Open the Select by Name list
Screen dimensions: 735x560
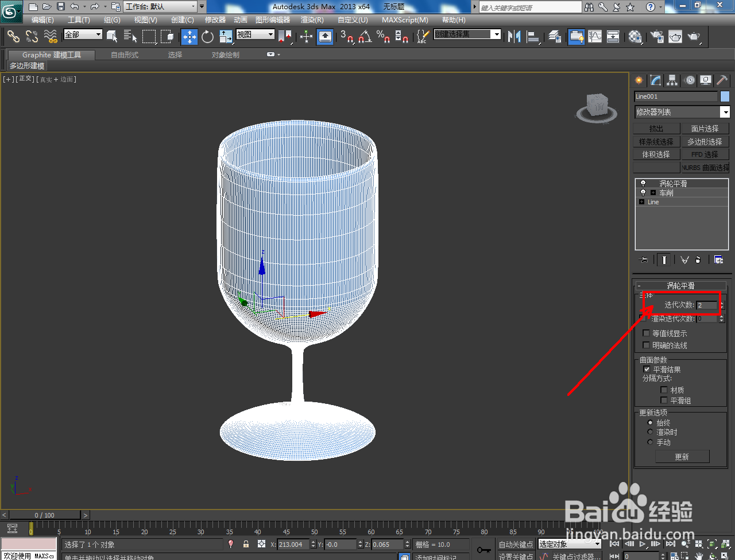tap(130, 37)
